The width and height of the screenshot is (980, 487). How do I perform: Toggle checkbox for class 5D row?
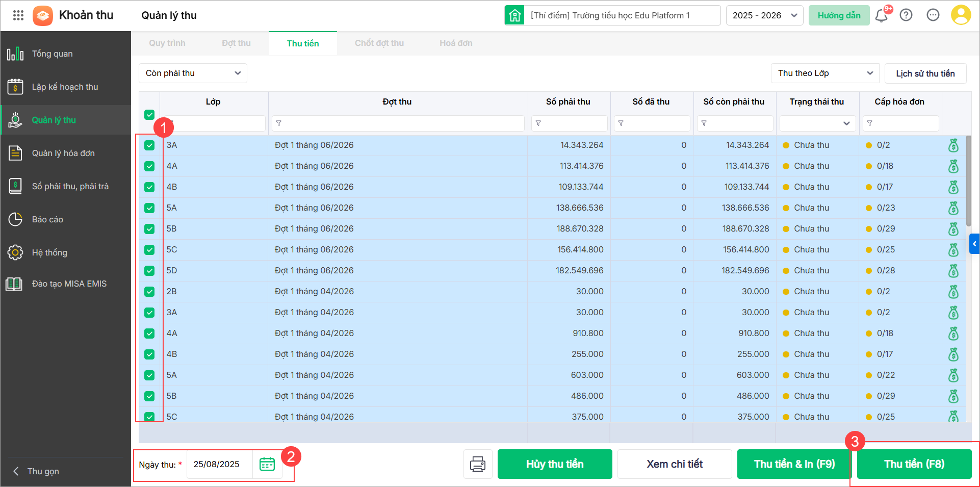click(x=149, y=271)
